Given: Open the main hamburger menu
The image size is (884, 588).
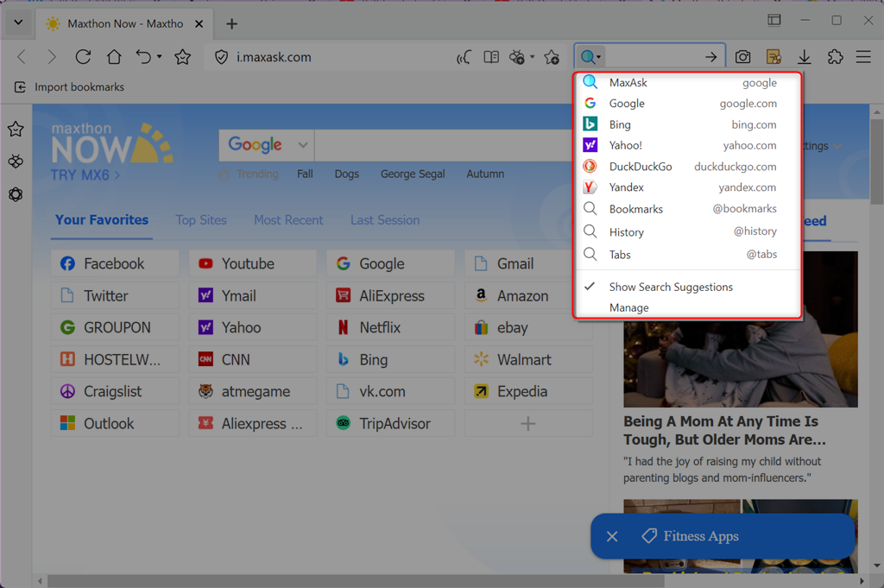Looking at the screenshot, I should click(x=863, y=57).
